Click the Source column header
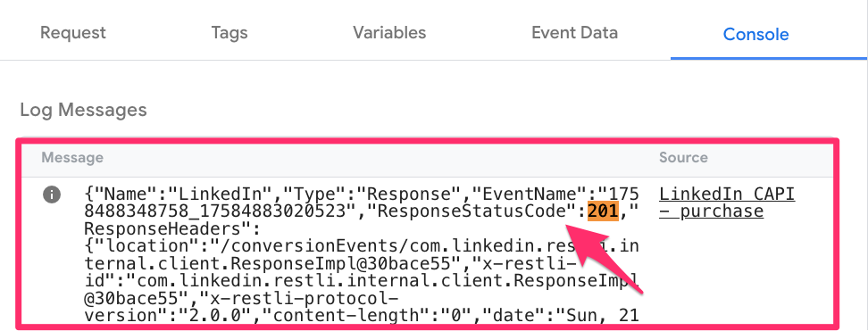 683,158
